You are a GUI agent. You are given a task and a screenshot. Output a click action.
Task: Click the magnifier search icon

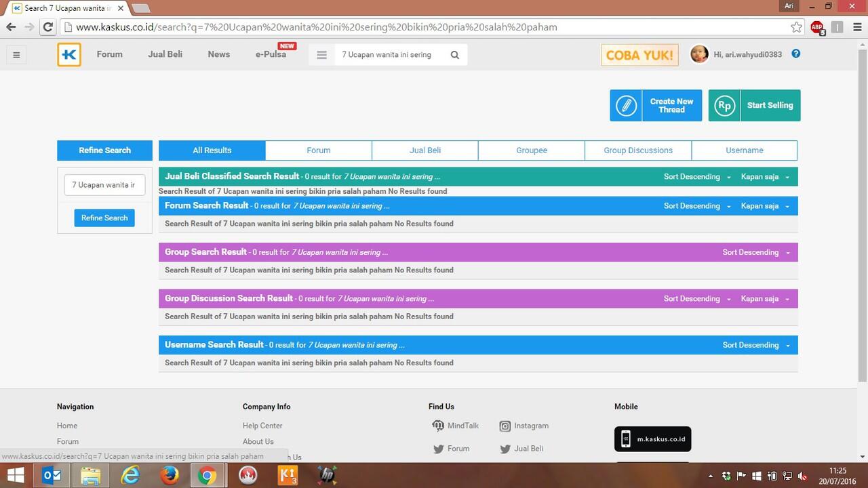click(x=455, y=55)
